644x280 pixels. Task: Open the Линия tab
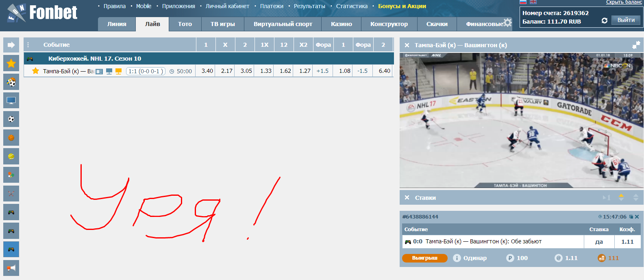click(x=117, y=24)
